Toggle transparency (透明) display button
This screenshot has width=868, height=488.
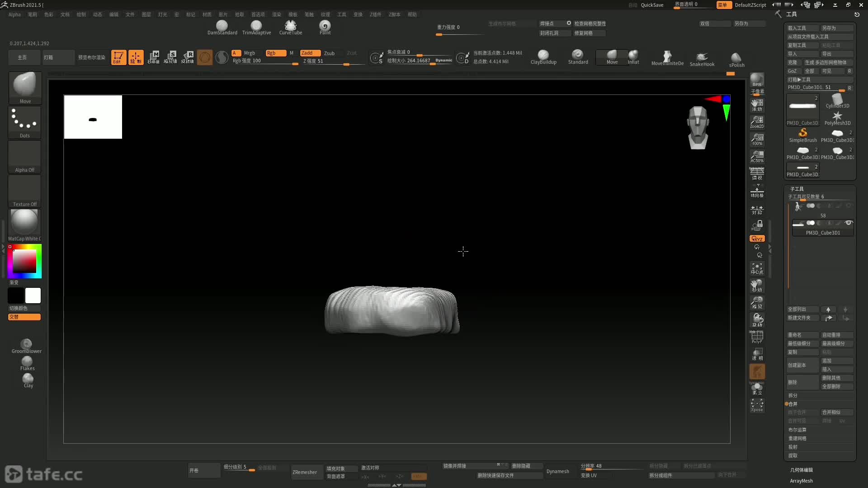757,354
